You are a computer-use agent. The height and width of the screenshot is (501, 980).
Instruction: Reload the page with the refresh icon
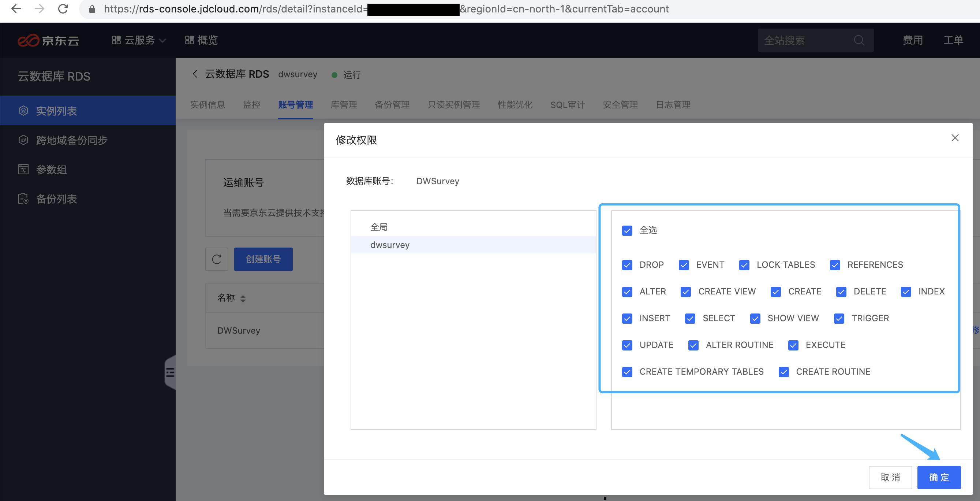pyautogui.click(x=63, y=9)
